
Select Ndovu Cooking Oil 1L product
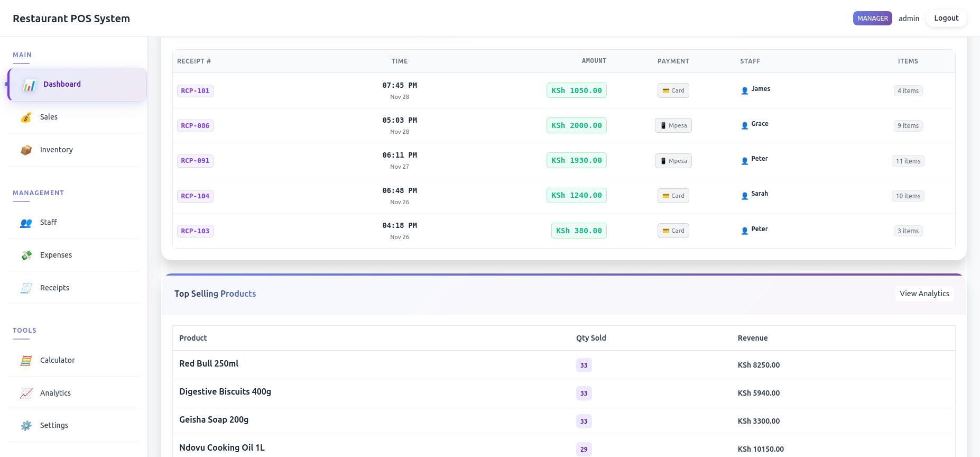coord(564,447)
